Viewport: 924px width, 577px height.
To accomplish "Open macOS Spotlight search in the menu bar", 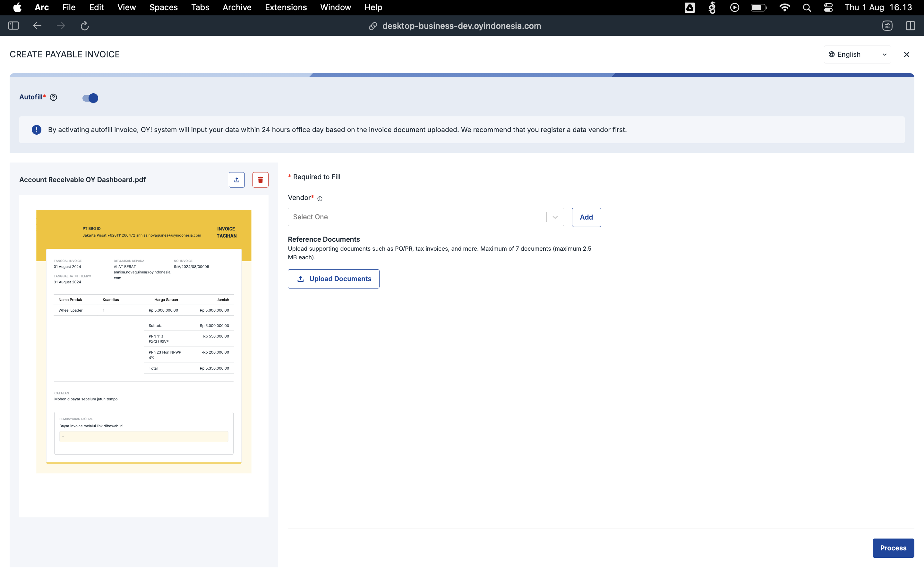I will pos(806,7).
